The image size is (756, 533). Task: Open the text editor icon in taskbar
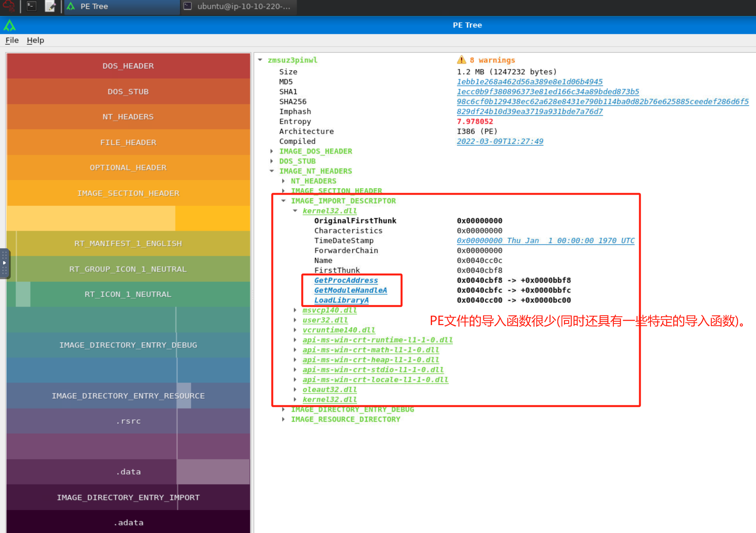click(x=50, y=6)
